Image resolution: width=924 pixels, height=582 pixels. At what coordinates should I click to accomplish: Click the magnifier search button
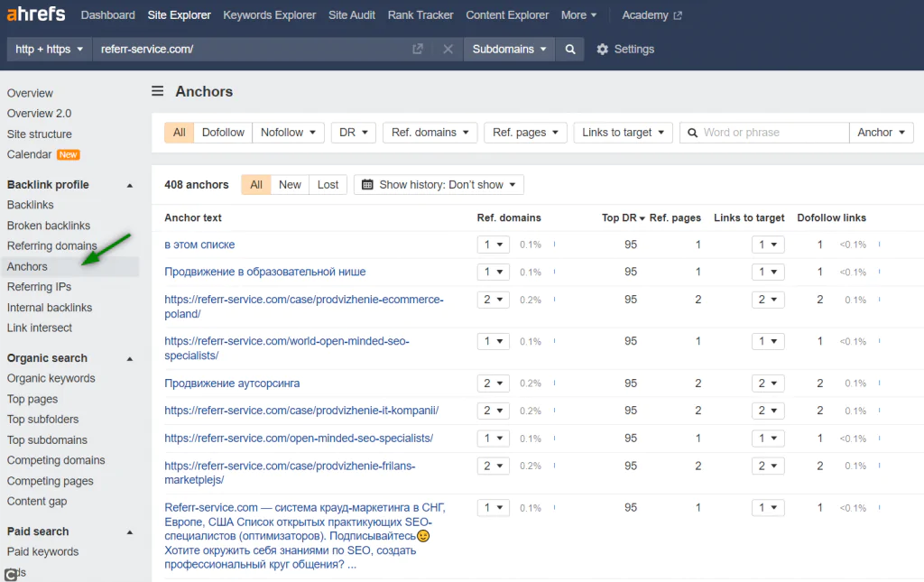(x=570, y=49)
